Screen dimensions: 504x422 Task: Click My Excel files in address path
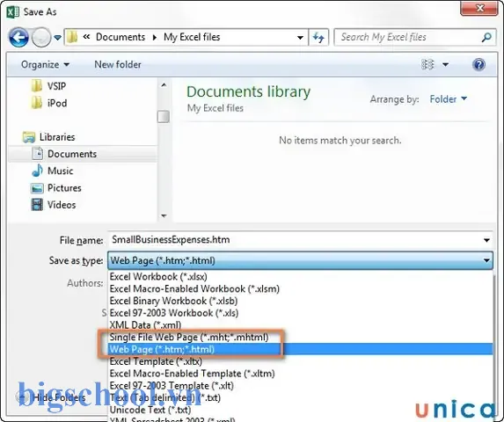pyautogui.click(x=192, y=37)
